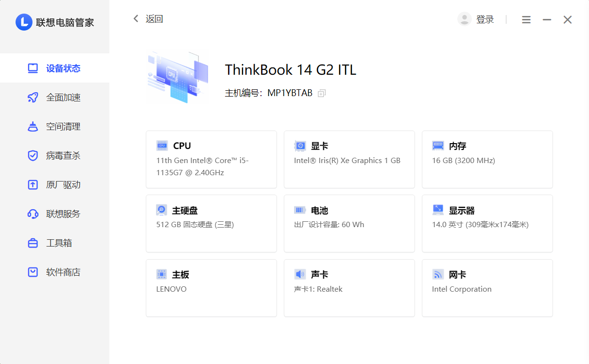Click the 病毒查杀 shield icon
The width and height of the screenshot is (589, 364).
[x=33, y=156]
